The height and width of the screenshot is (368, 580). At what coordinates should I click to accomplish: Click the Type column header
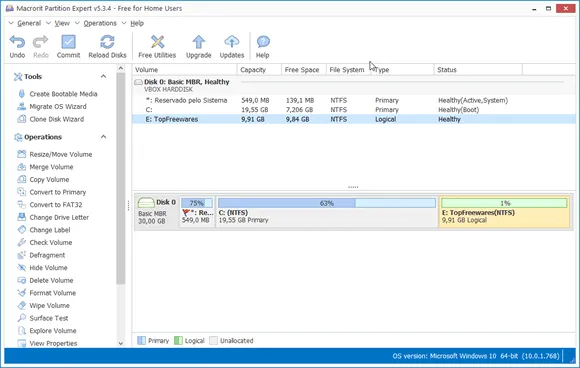coord(402,70)
